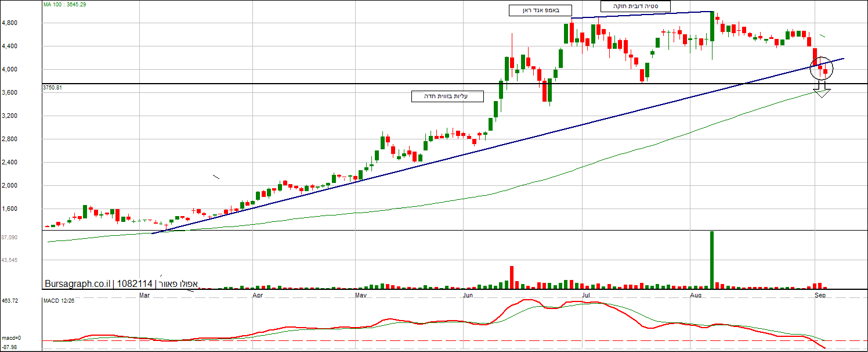Click the 4,800 price axis label

click(x=10, y=23)
